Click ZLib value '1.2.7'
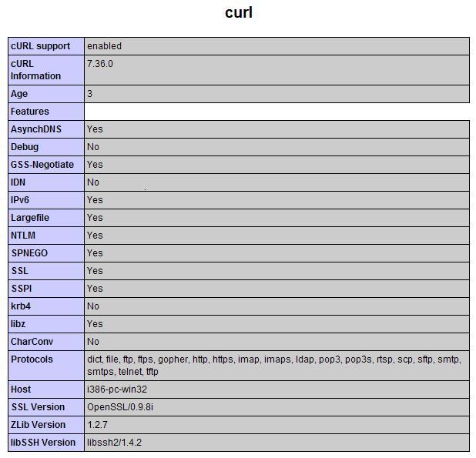 click(x=97, y=425)
